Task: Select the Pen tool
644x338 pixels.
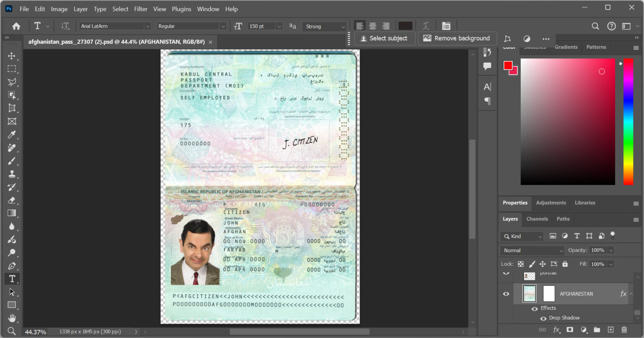Action: click(12, 266)
